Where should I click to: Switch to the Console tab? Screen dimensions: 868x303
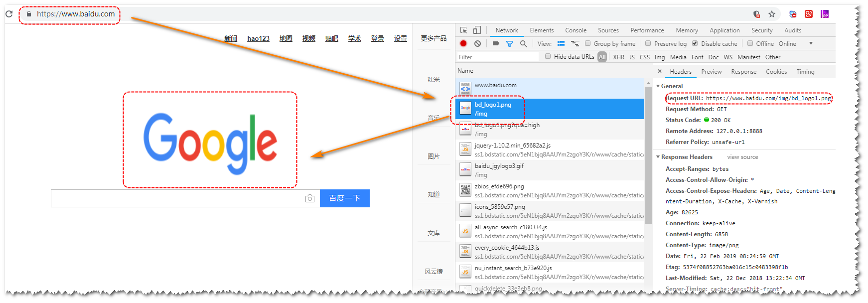tap(576, 30)
